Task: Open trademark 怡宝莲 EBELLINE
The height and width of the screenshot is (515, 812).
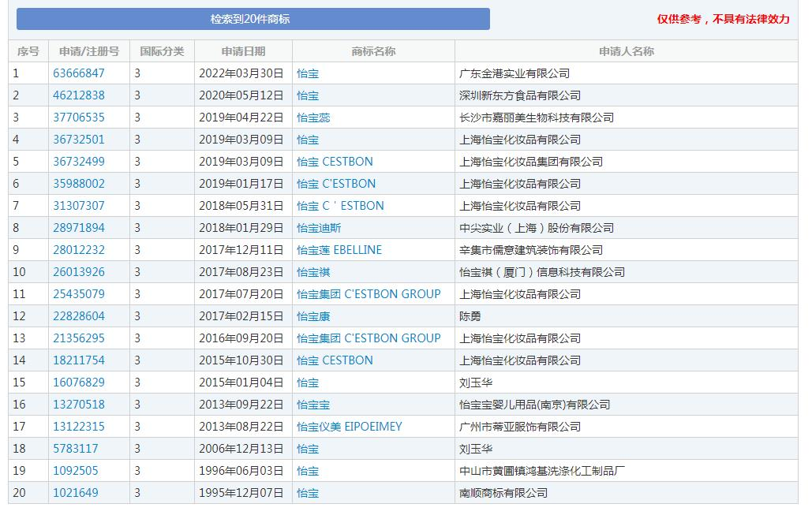Action: [339, 250]
